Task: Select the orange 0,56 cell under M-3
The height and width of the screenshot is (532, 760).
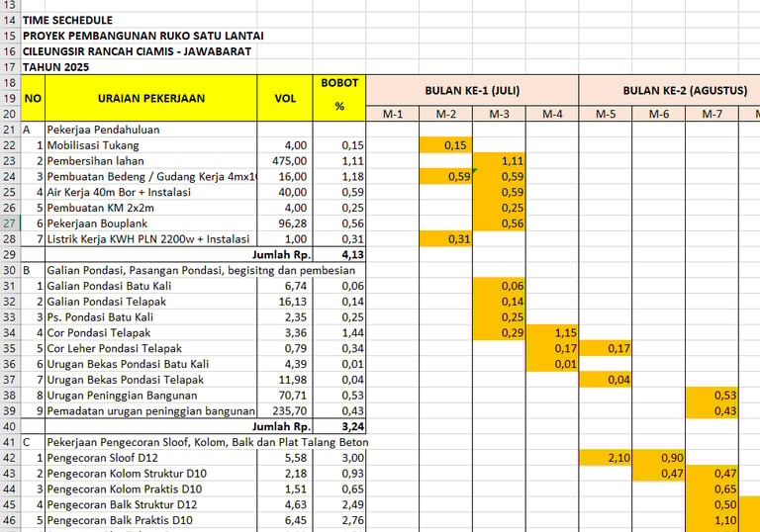Action: click(x=499, y=223)
